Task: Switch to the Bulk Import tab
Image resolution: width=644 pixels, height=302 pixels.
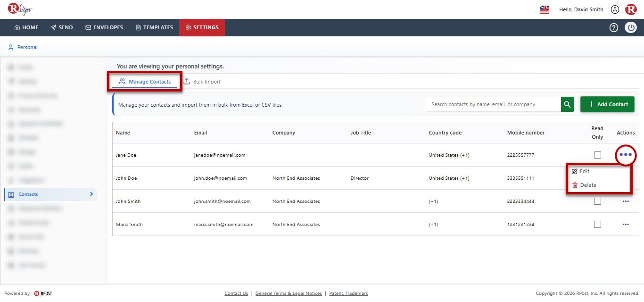Action: click(202, 82)
